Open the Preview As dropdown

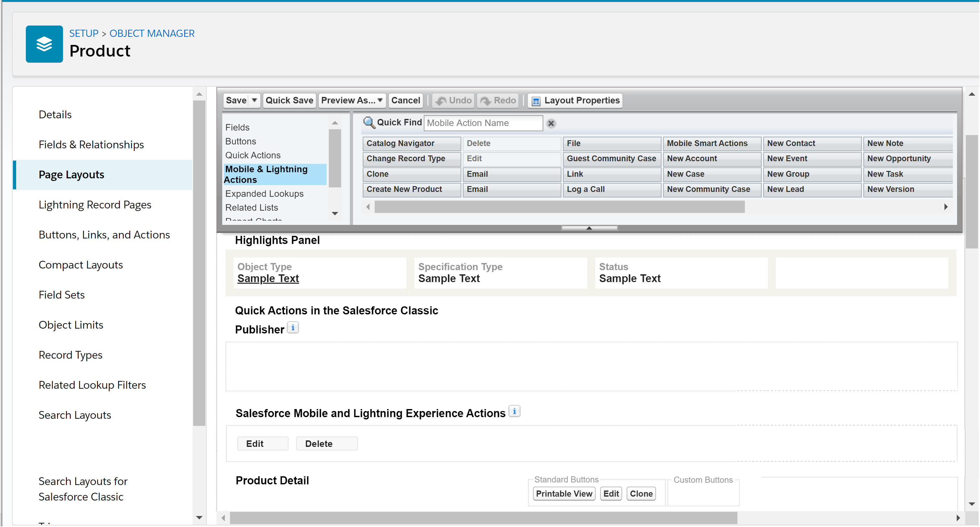pos(352,100)
